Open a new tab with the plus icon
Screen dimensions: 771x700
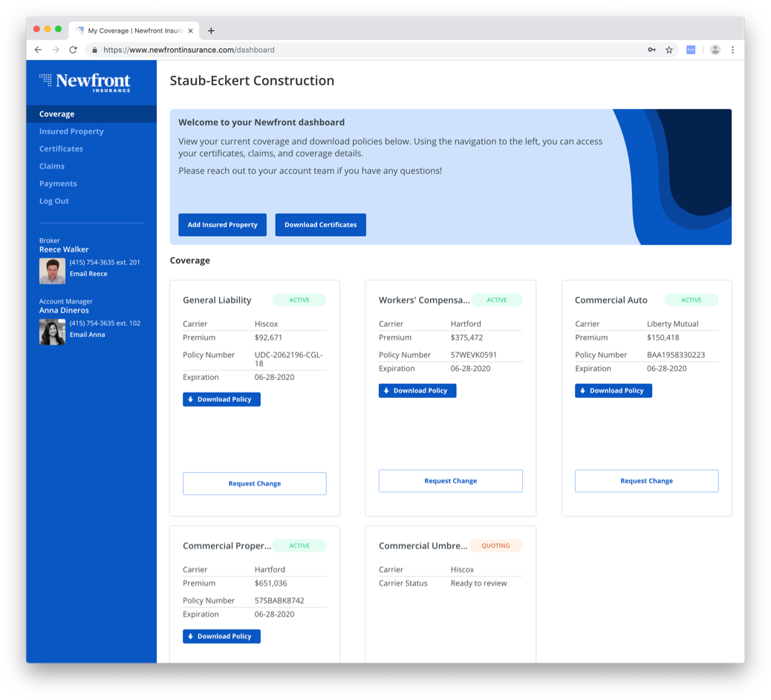click(x=211, y=30)
